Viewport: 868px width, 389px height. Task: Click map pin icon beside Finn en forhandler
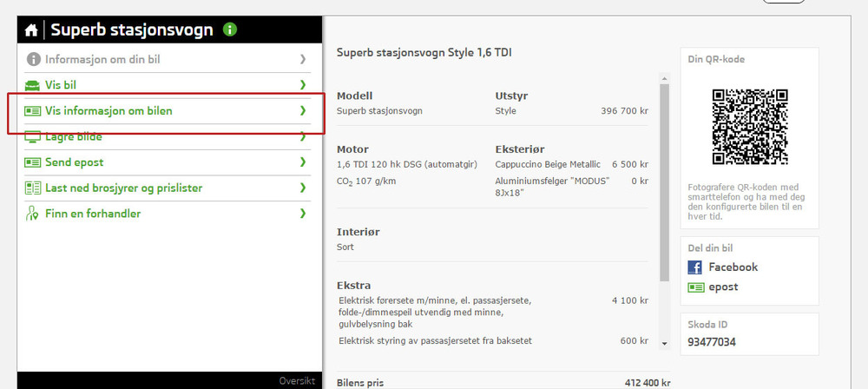point(33,214)
